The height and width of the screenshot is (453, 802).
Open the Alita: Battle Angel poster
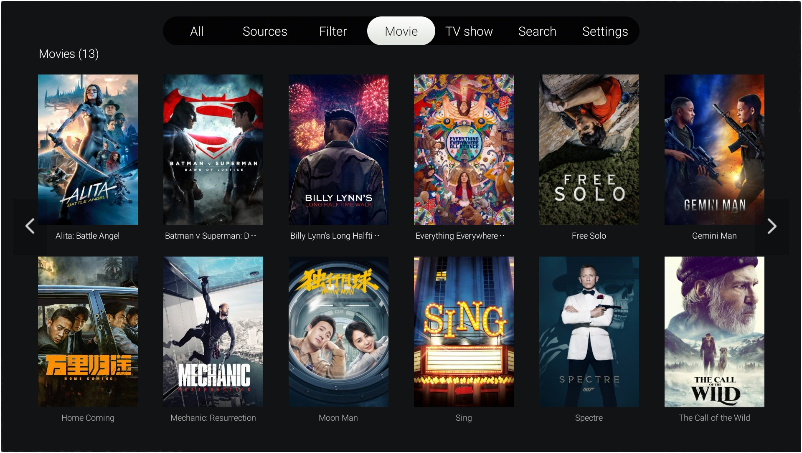(88, 149)
